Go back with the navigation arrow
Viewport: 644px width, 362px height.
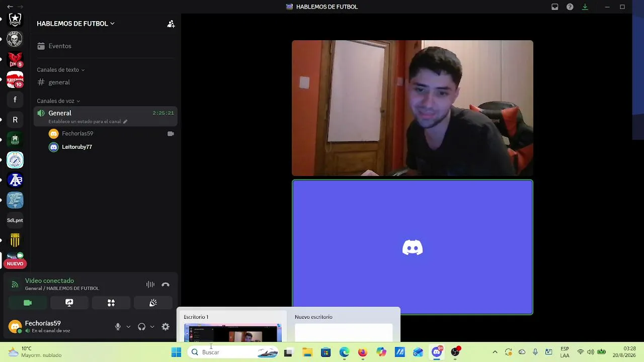click(x=10, y=7)
